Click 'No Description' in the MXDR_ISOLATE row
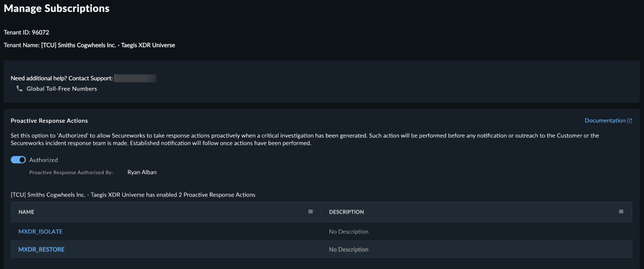 (x=349, y=231)
